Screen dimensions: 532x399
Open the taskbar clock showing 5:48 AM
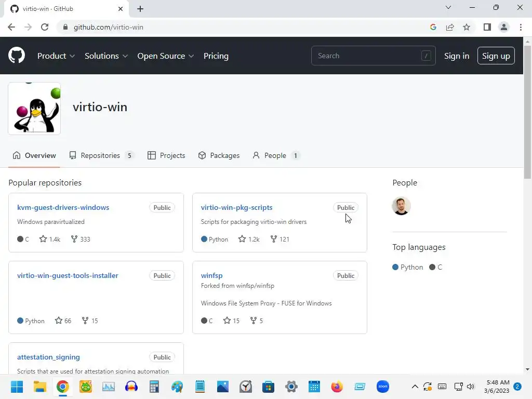497,387
